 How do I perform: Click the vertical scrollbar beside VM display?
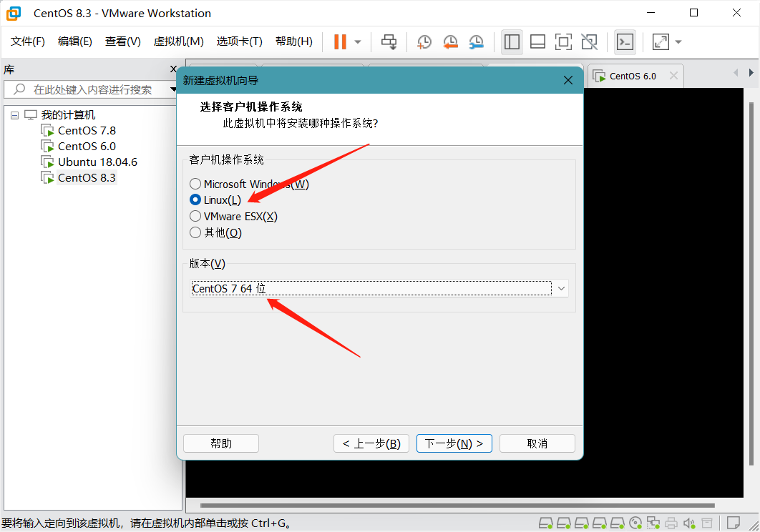751,283
